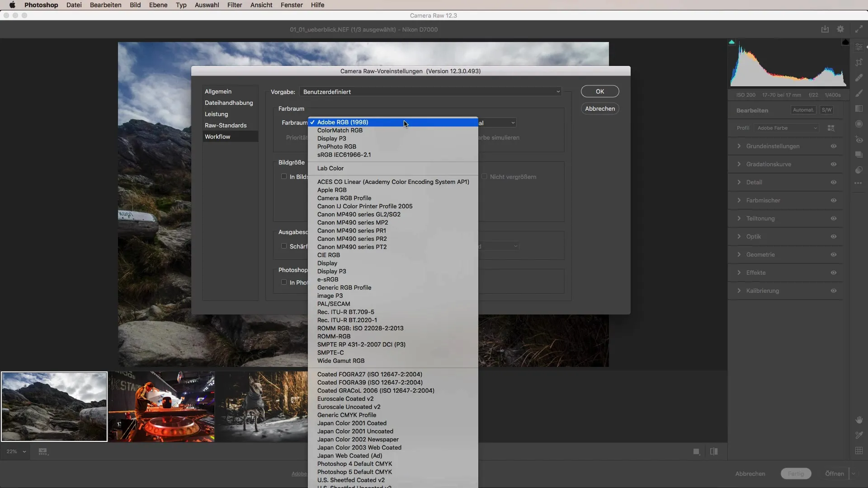Toggle Optik panel visibility eye
Screen dimensions: 868x488
[x=834, y=236]
